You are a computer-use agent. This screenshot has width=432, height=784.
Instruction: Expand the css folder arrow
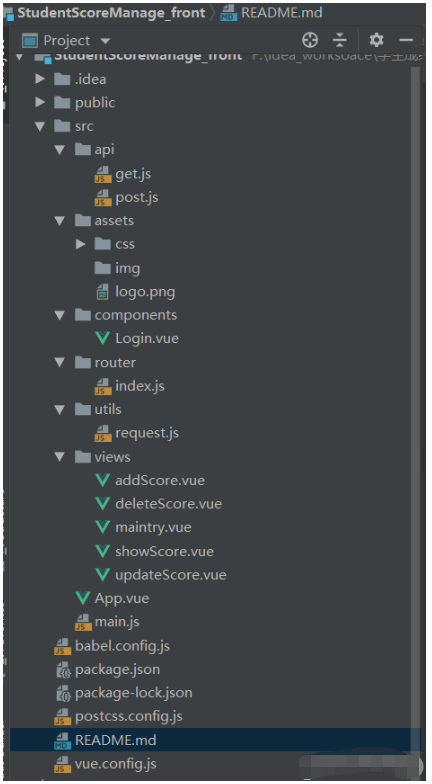80,244
